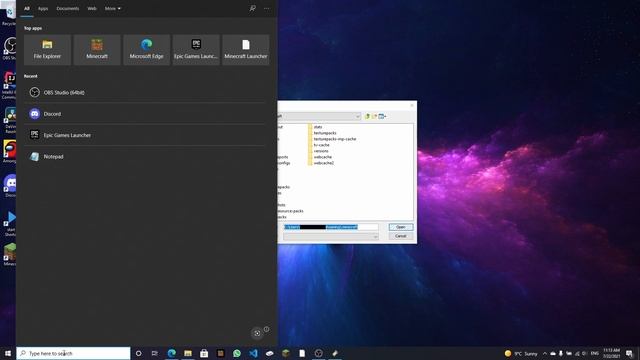Click the white document taskbar icon
The width and height of the screenshot is (640, 360).
pyautogui.click(x=302, y=353)
